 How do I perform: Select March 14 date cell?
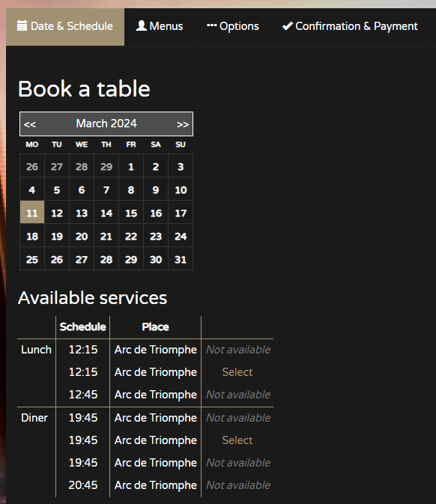(x=106, y=212)
